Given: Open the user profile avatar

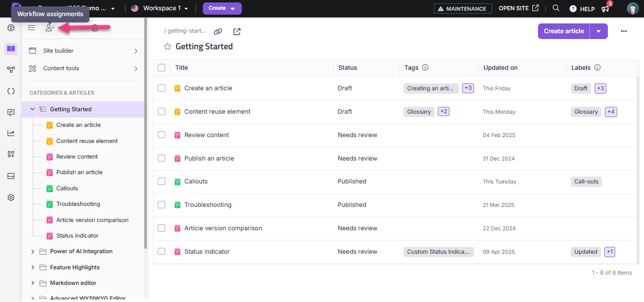Looking at the screenshot, I should [x=633, y=8].
